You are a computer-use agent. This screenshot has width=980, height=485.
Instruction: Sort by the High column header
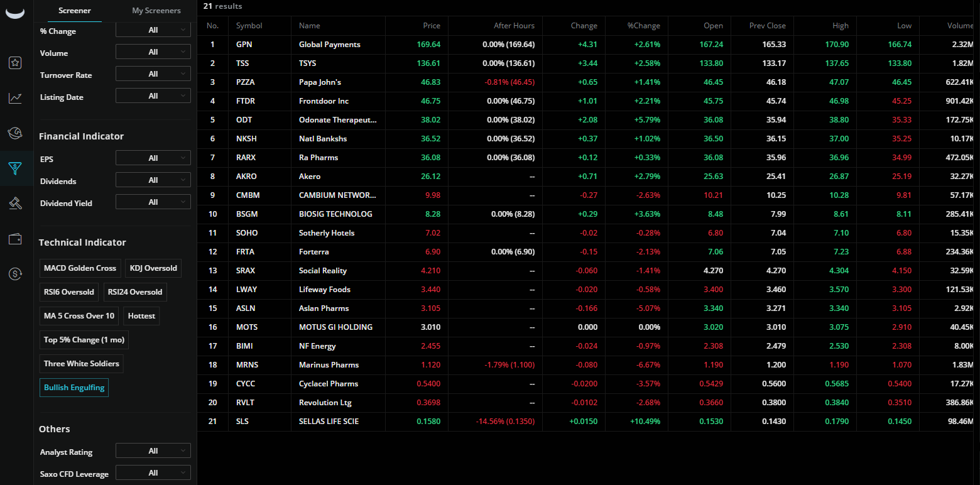click(841, 26)
